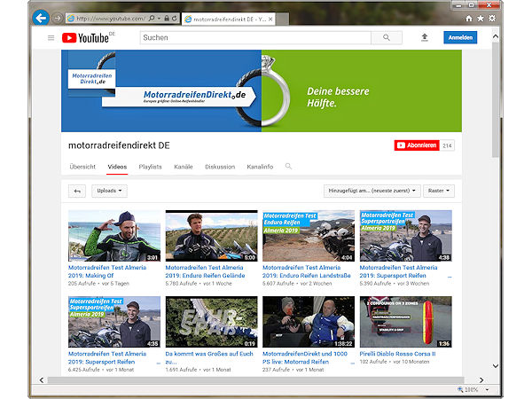The width and height of the screenshot is (532, 399).
Task: Open the Raster view dropdown
Action: 439,191
